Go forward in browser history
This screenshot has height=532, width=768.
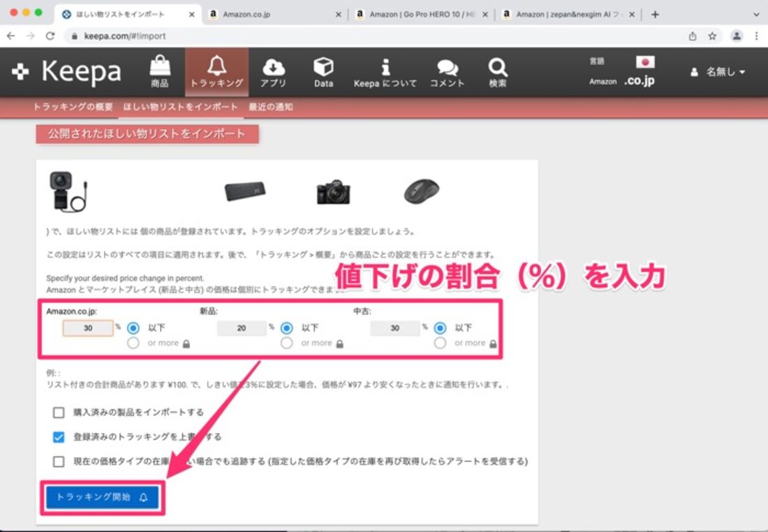pos(30,36)
